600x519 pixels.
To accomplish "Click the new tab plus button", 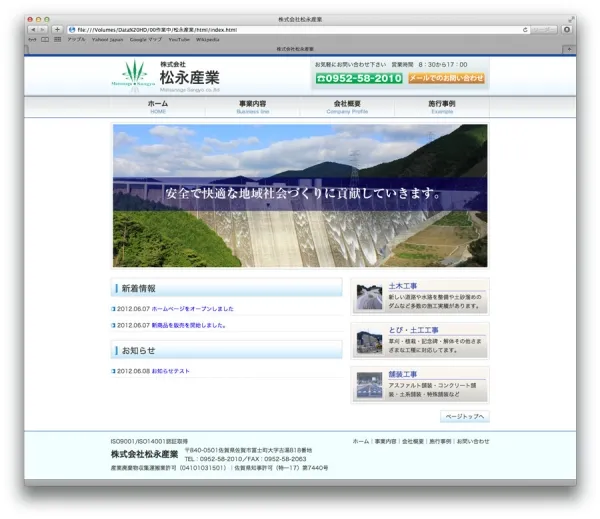I will click(569, 49).
